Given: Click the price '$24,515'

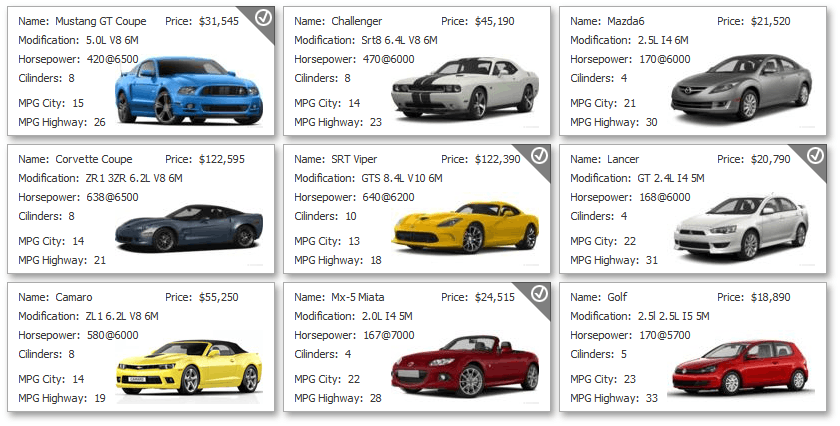Looking at the screenshot, I should pyautogui.click(x=494, y=297).
